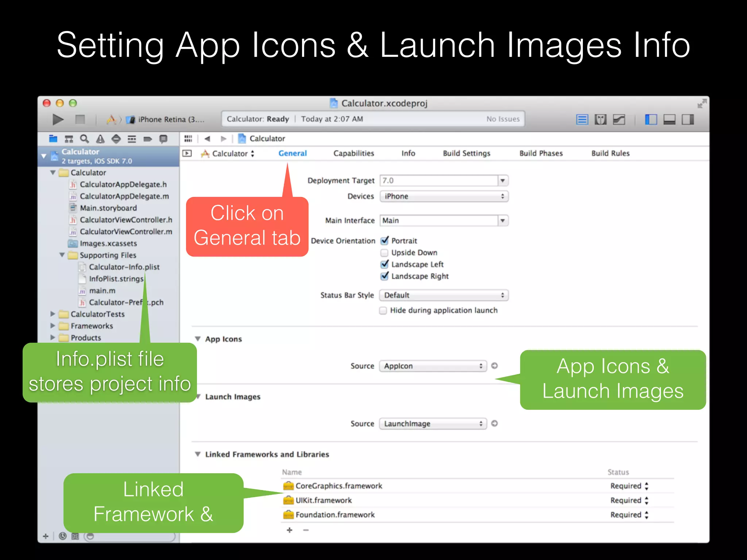Switch to the Build Settings tab
Screen dimensions: 747x560
(x=467, y=153)
